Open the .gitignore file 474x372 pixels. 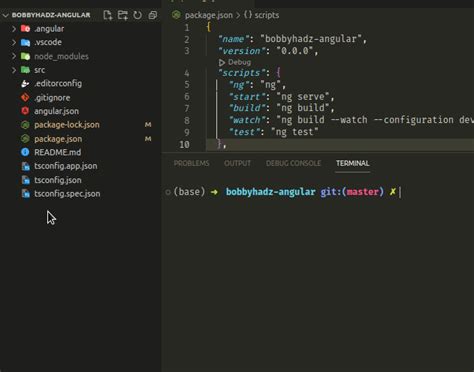[52, 97]
